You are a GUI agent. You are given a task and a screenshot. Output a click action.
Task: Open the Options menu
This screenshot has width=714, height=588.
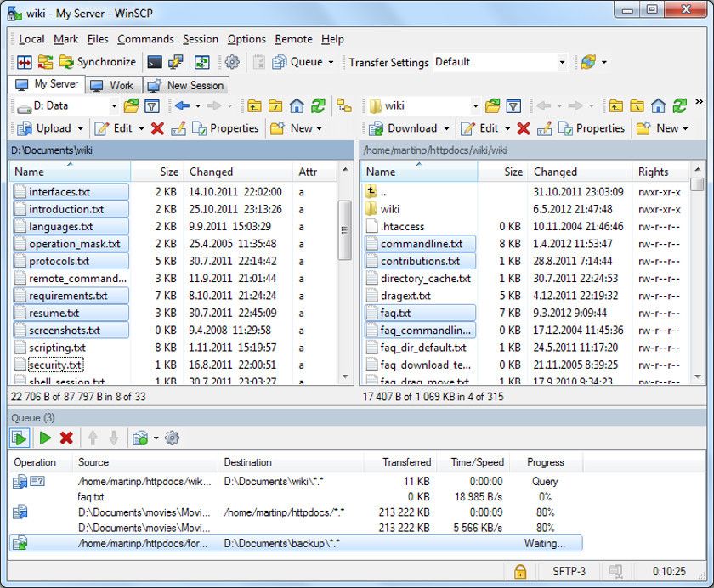(246, 39)
